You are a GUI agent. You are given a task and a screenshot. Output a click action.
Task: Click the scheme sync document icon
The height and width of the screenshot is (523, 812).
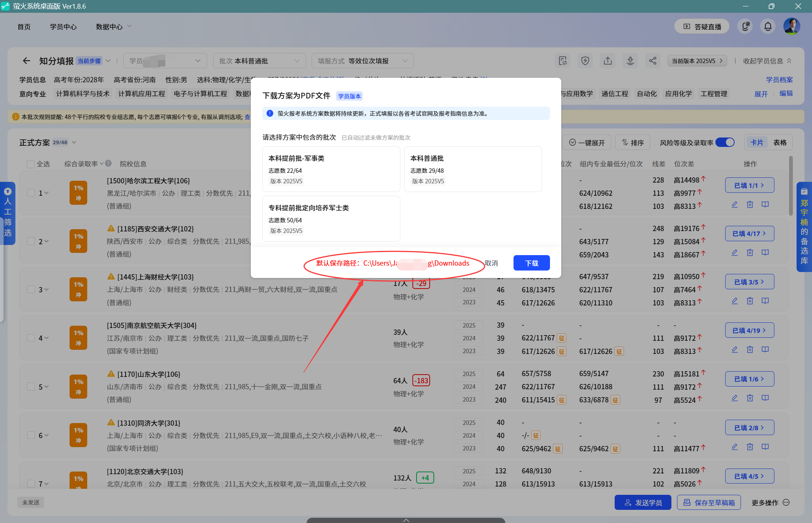562,60
